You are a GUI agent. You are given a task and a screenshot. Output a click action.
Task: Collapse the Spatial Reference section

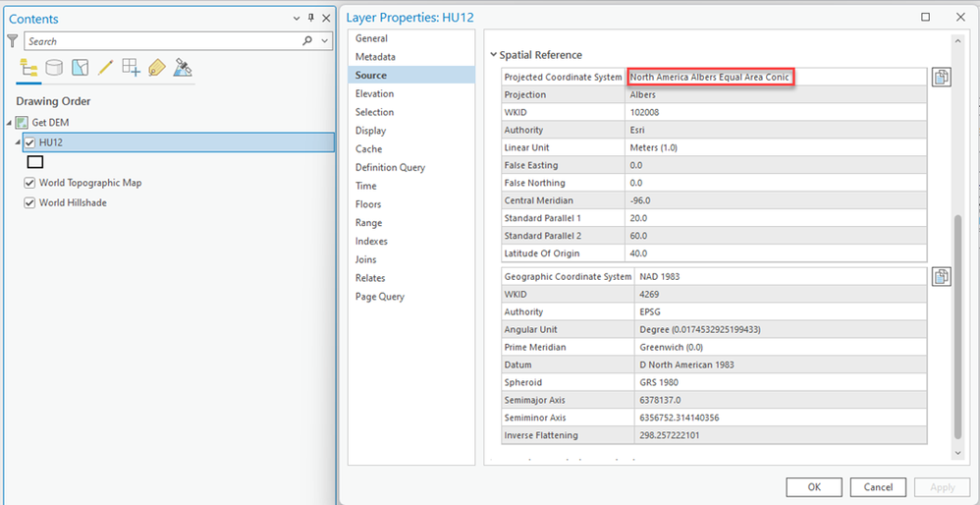point(492,55)
